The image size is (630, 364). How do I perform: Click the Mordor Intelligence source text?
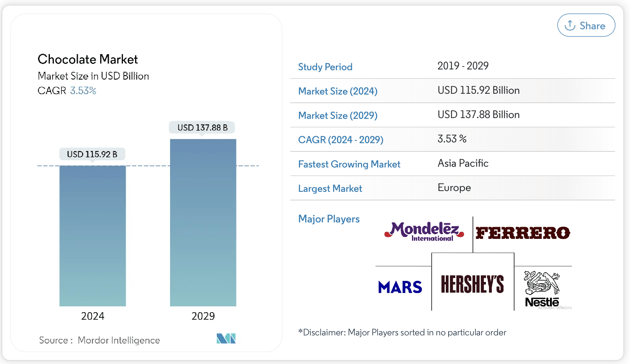tap(119, 340)
